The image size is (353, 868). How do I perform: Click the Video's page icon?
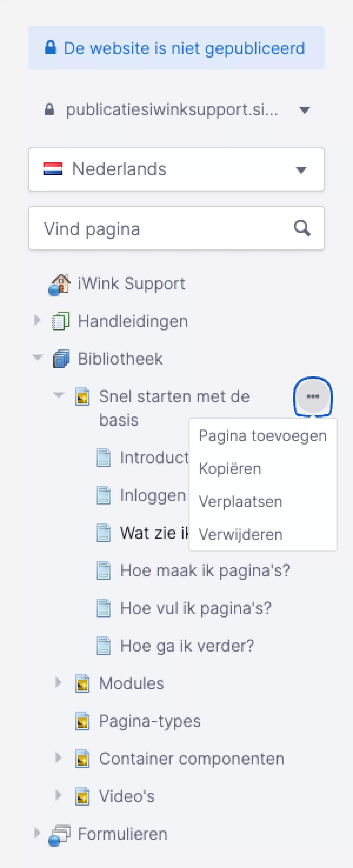click(x=82, y=796)
